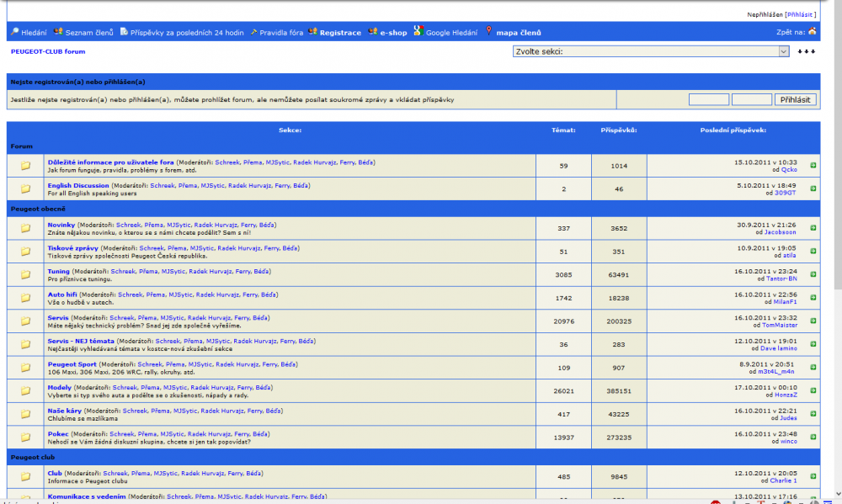Open Google Hledání search
Viewport: 842px width, 504px height.
[451, 33]
